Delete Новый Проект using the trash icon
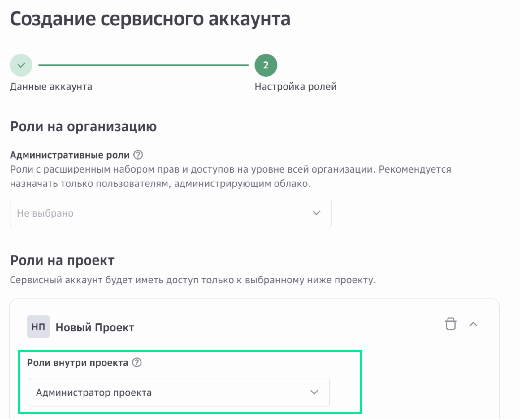520x420 pixels. [451, 325]
